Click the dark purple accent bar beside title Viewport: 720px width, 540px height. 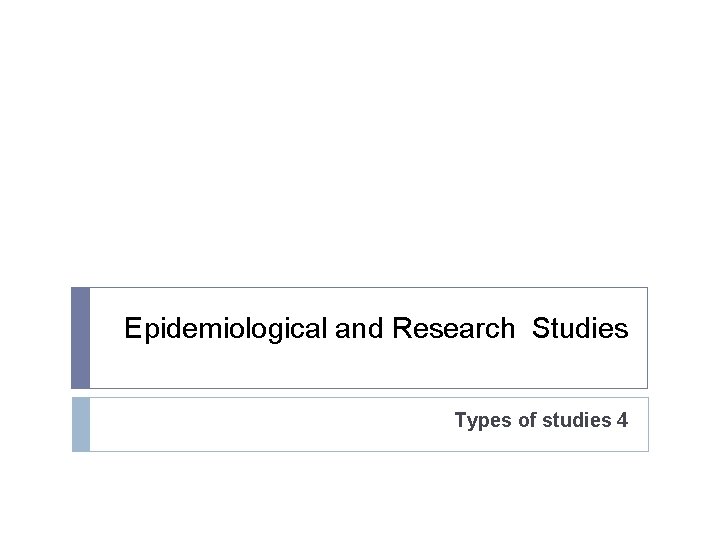tap(80, 338)
